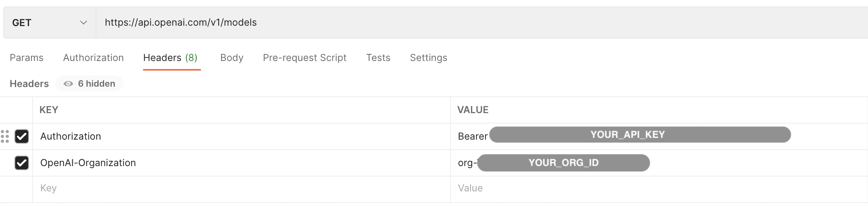This screenshot has width=868, height=207.
Task: Click the Bearer YOUR_API_KEY value cell
Action: (659, 136)
